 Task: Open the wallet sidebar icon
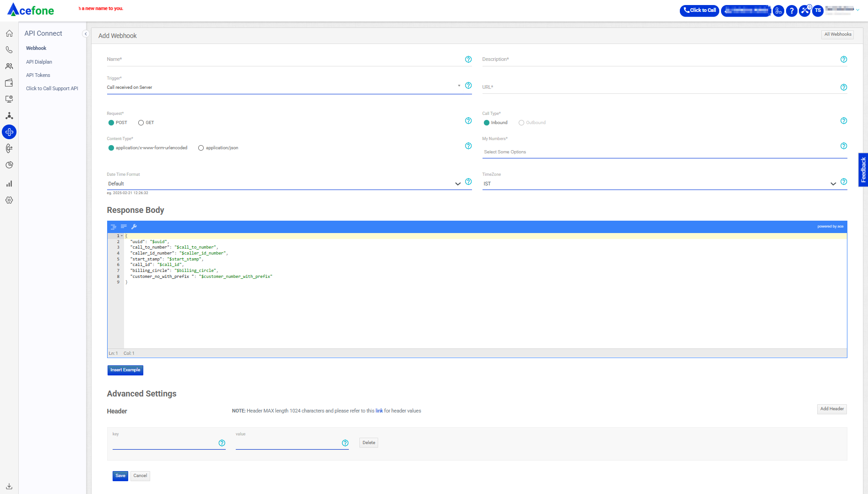click(9, 83)
